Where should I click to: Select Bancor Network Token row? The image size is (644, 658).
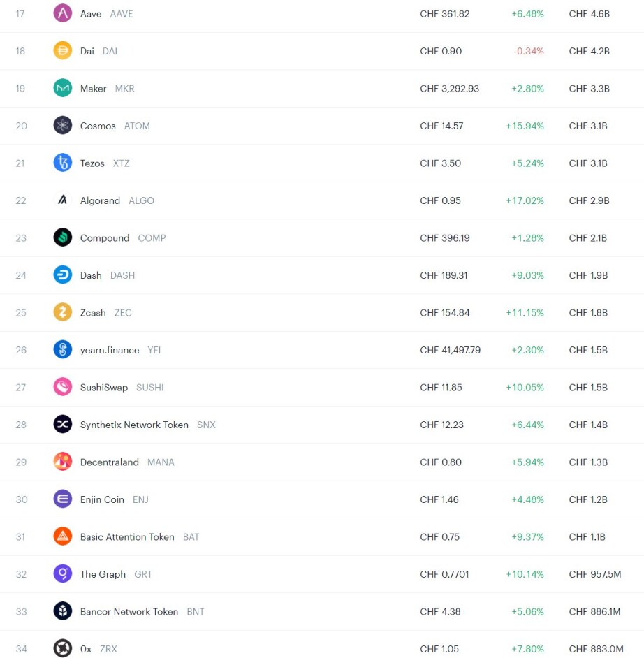[x=322, y=611]
